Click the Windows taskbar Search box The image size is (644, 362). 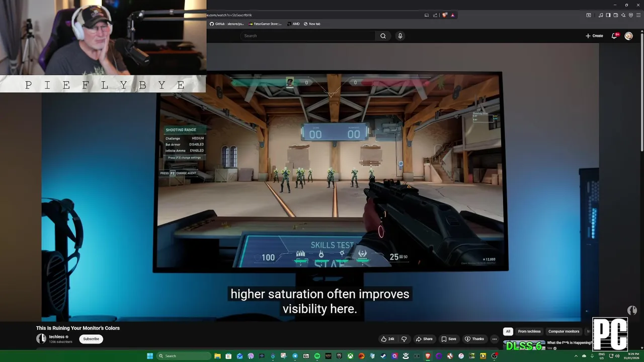pos(184,356)
